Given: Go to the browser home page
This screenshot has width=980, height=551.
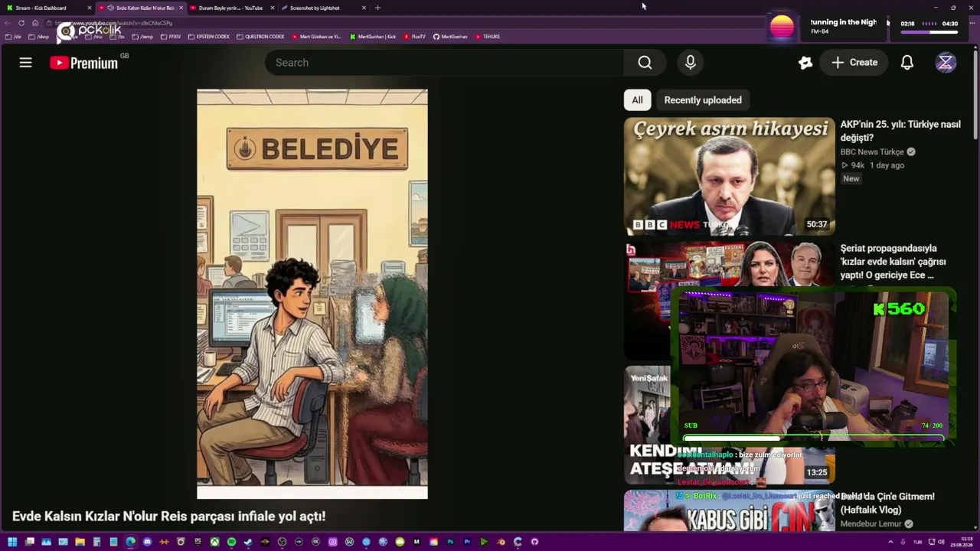Looking at the screenshot, I should click(x=35, y=23).
